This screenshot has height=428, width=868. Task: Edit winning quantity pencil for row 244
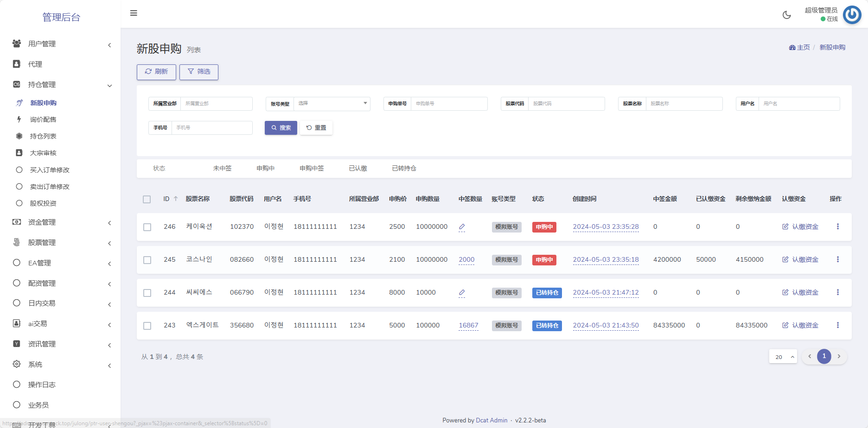462,293
